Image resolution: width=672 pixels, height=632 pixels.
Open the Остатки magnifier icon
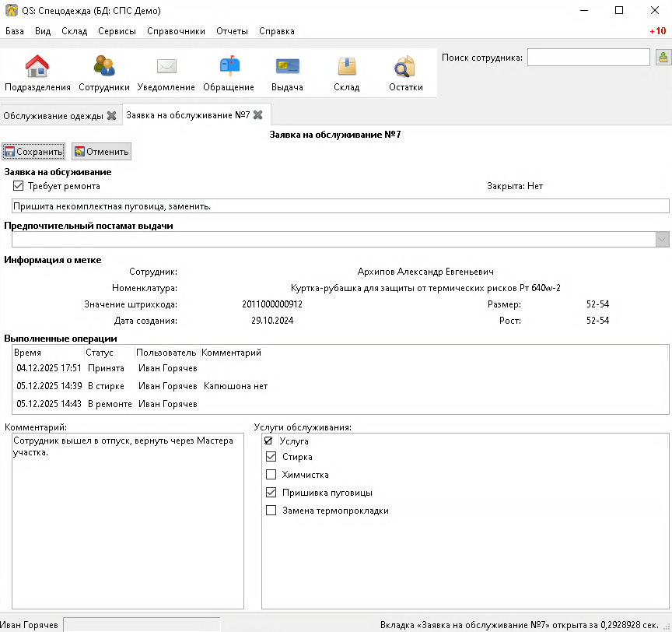point(405,68)
